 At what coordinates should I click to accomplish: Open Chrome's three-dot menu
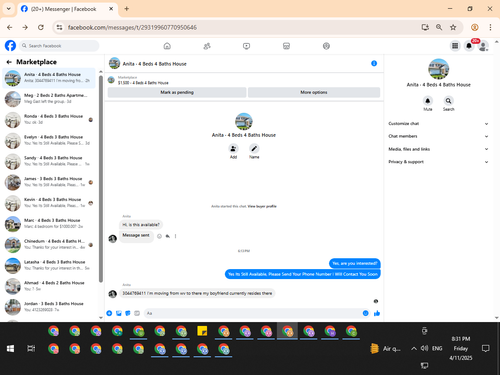click(490, 27)
